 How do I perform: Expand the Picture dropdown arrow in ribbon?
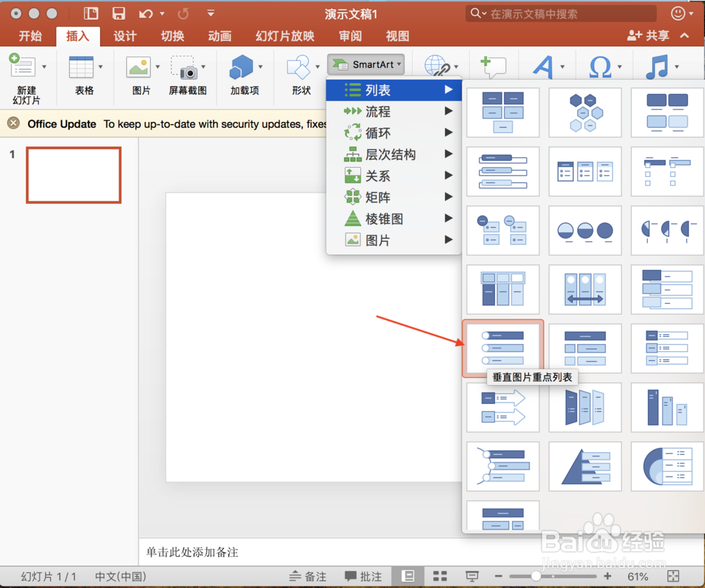click(157, 67)
